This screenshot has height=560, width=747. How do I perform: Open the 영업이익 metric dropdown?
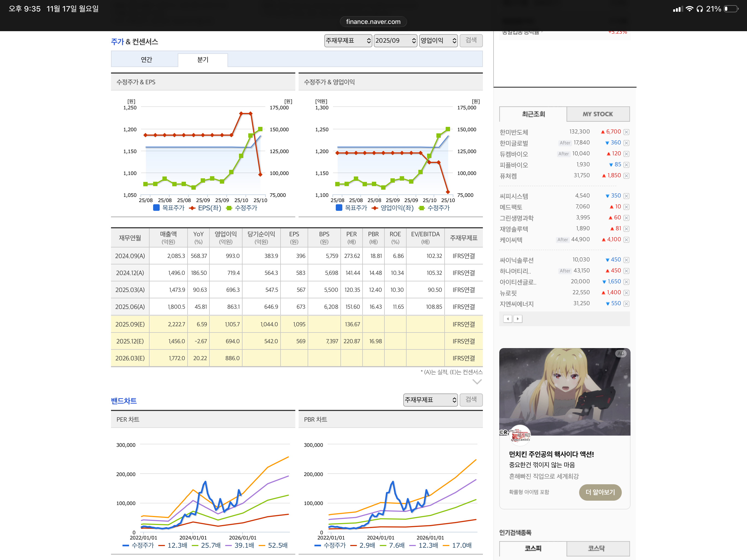[x=438, y=40]
